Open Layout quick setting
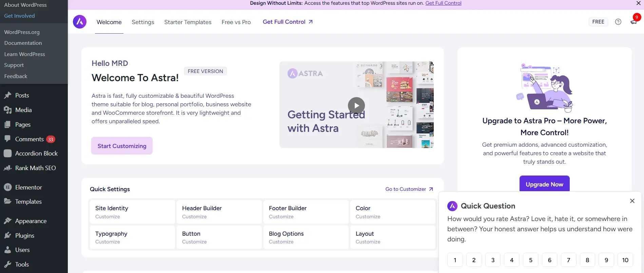This screenshot has width=644, height=273. [x=393, y=237]
